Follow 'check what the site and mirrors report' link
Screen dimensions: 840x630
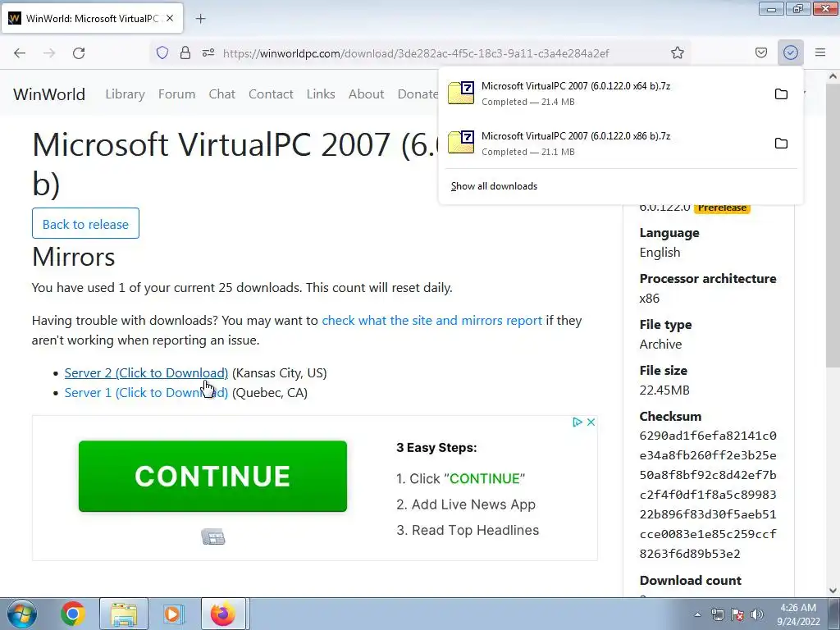431,321
